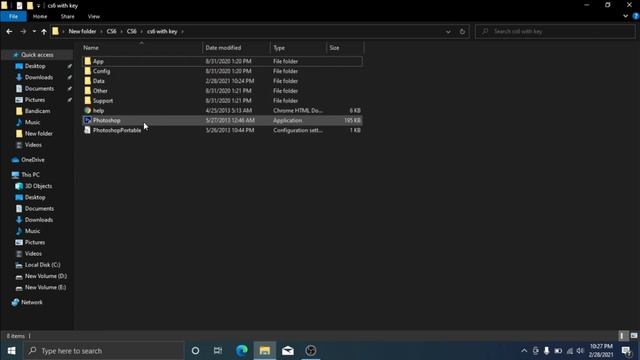Screen dimensions: 640x360
Task: Open Local Disk (C:) in the sidebar
Action: (42, 265)
